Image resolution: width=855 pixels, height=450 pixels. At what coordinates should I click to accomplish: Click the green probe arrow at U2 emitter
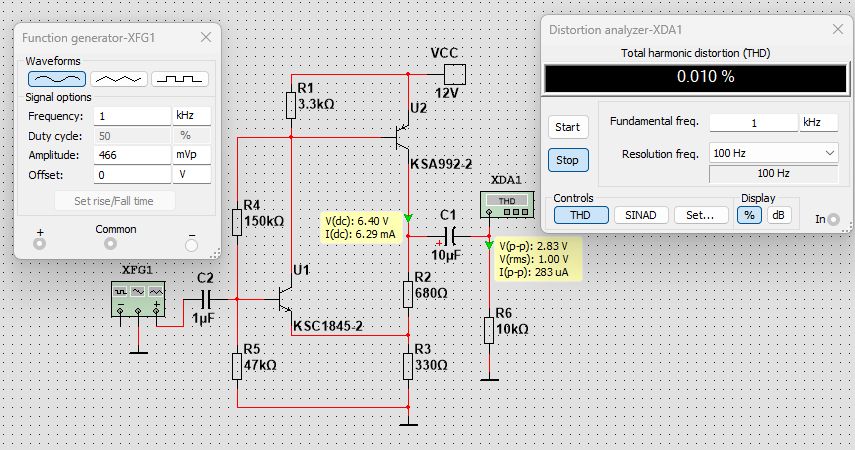coord(408,218)
